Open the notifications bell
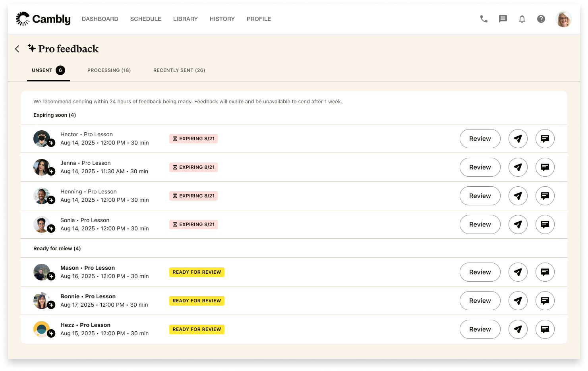 [x=522, y=19]
